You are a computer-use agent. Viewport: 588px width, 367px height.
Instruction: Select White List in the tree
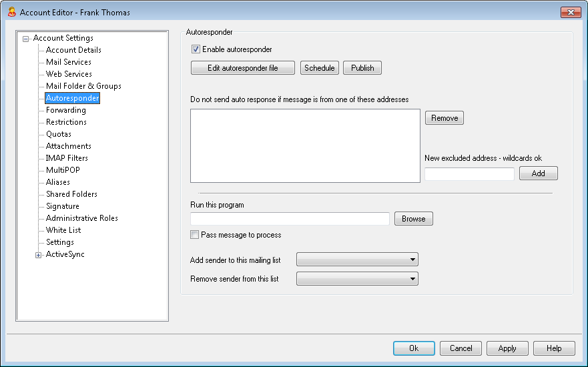pos(63,230)
